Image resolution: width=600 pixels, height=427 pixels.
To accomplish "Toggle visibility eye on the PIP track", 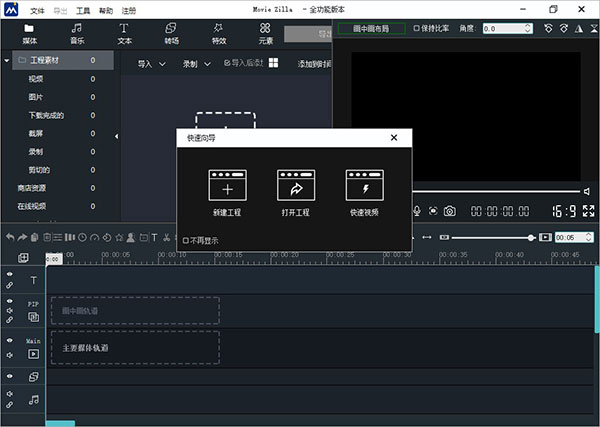I will coord(11,300).
